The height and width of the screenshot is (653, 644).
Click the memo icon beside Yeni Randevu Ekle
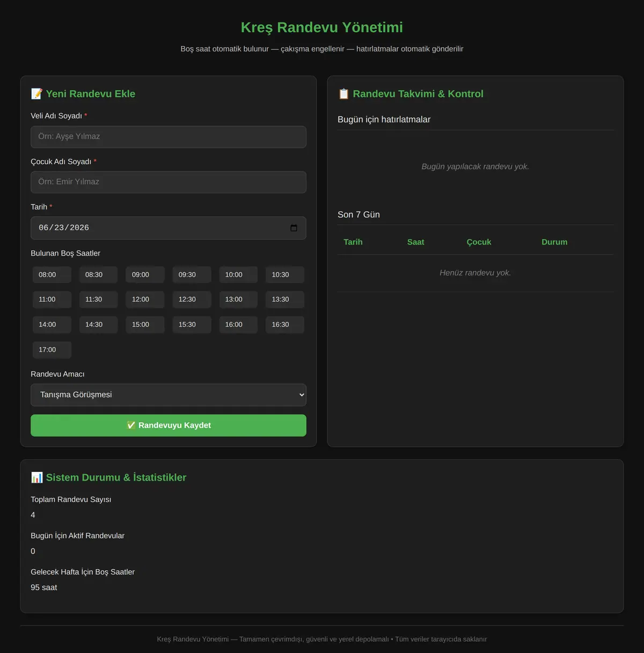click(36, 94)
